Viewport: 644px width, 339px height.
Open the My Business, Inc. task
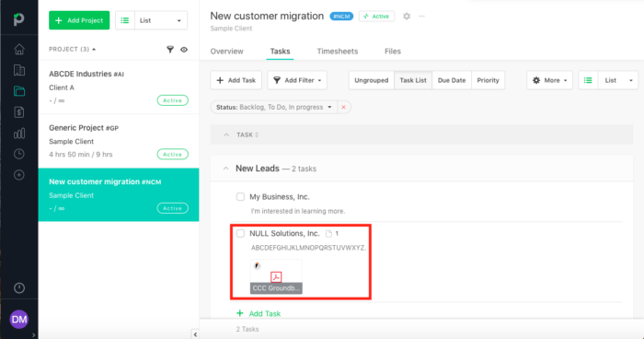(x=280, y=196)
